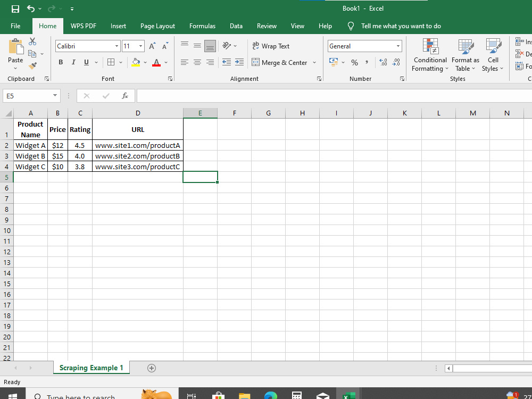Switch to the Page Layout tab

(x=158, y=26)
